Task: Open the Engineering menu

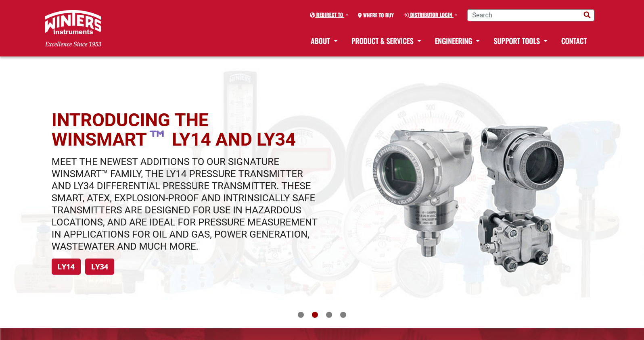Action: pos(457,41)
